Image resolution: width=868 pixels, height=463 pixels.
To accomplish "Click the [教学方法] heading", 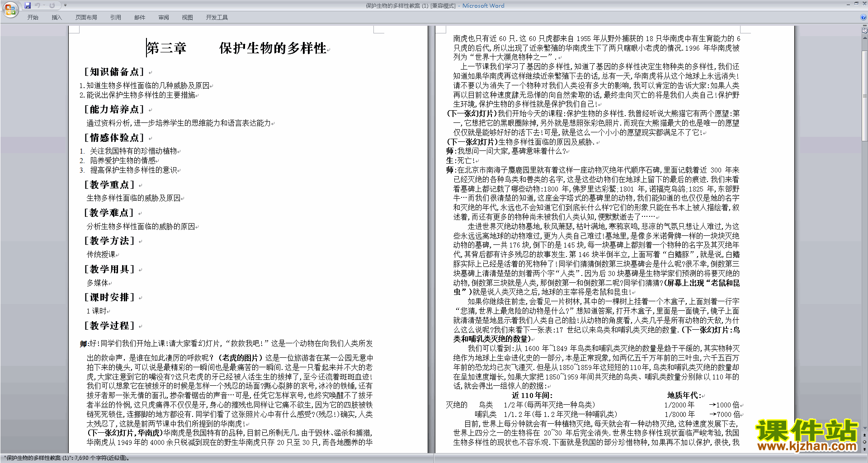I will click(109, 241).
